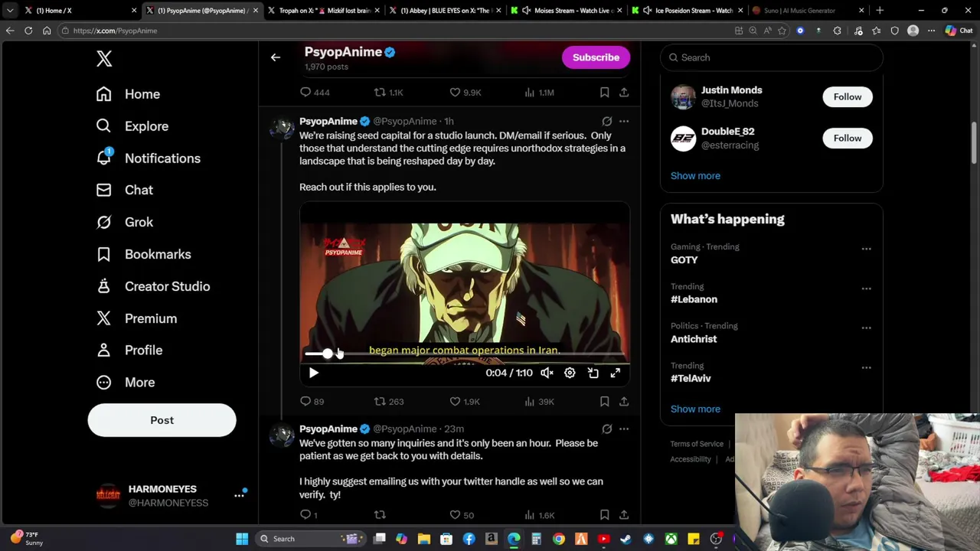Viewport: 980px width, 551px height.
Task: Open Premium in left sidebar
Action: 136,318
